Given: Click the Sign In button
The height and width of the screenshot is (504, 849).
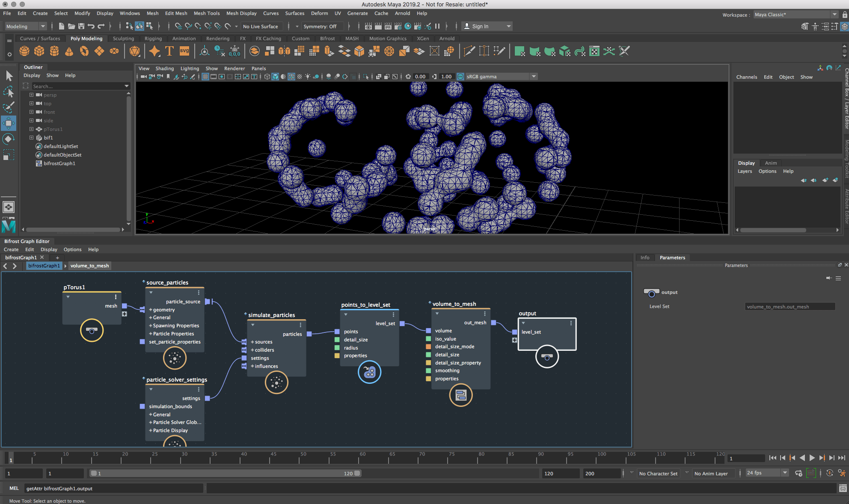Looking at the screenshot, I should point(481,26).
